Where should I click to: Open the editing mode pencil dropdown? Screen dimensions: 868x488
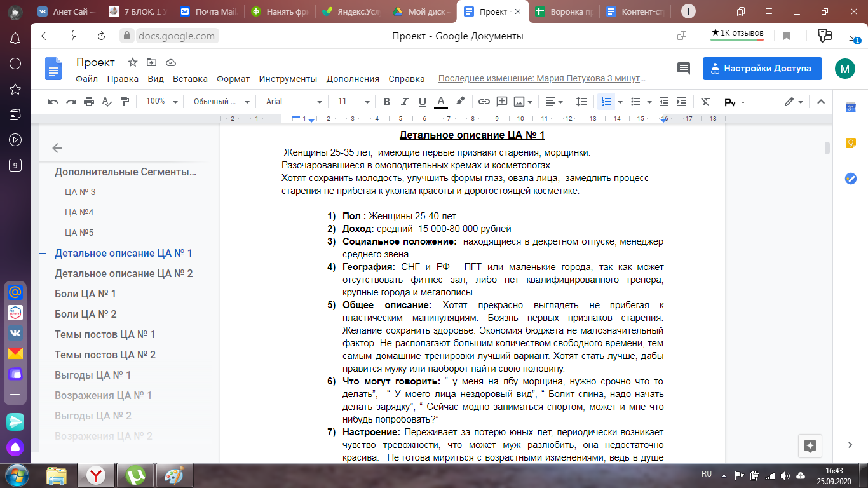click(794, 102)
